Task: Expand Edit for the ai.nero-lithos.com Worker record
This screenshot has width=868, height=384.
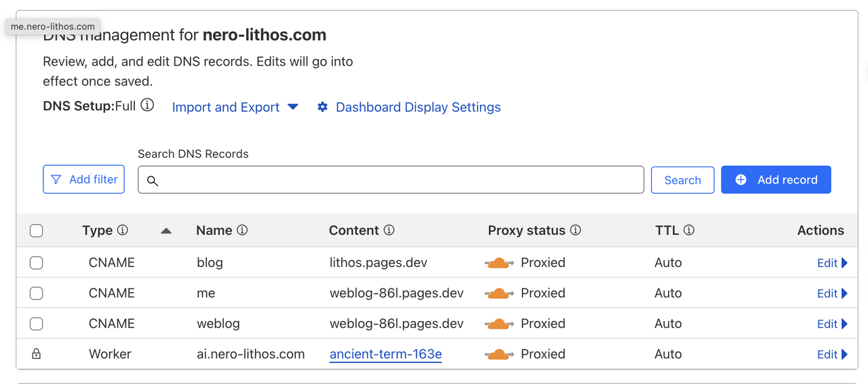Action: coord(832,354)
